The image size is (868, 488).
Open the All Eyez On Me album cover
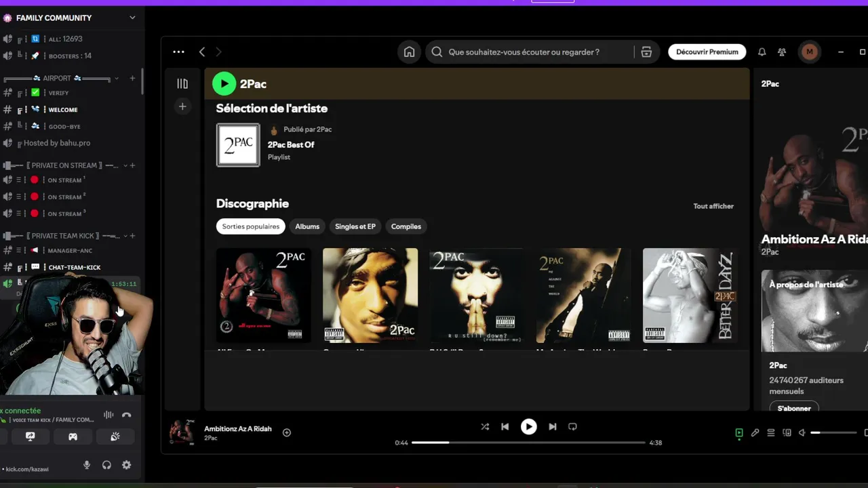tap(264, 296)
